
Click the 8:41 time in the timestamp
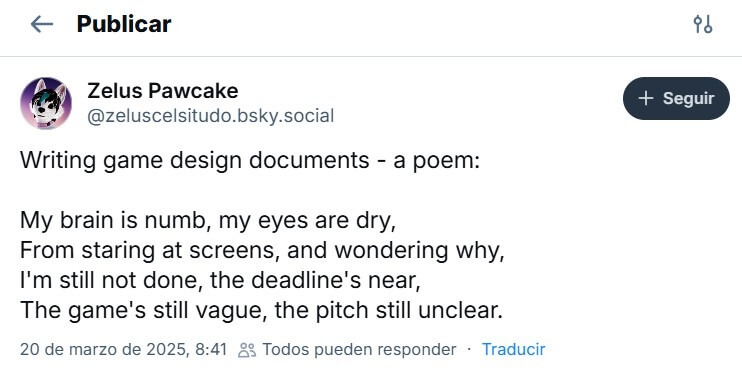click(211, 349)
